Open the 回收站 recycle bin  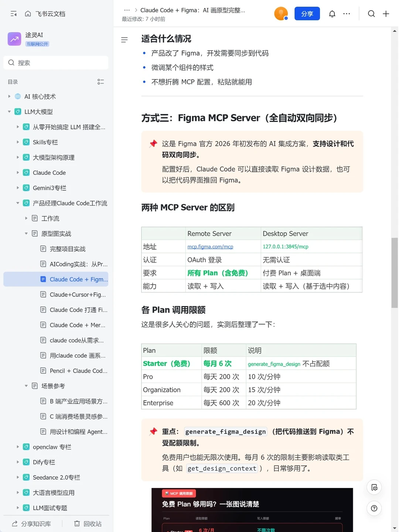pos(88,524)
